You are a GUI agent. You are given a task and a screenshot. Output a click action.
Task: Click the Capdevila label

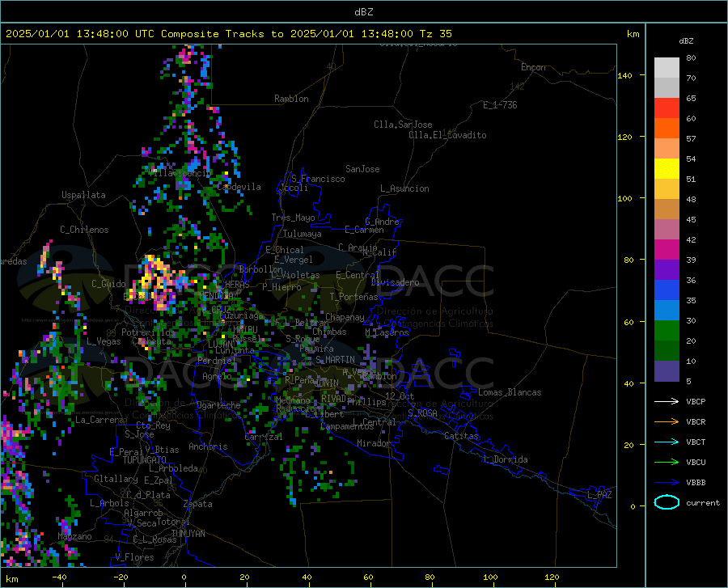point(239,187)
